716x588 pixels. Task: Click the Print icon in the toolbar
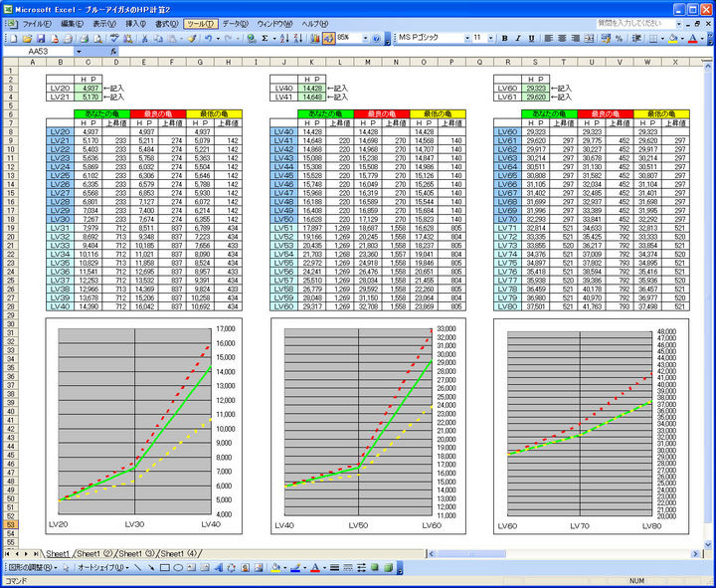pos(84,39)
